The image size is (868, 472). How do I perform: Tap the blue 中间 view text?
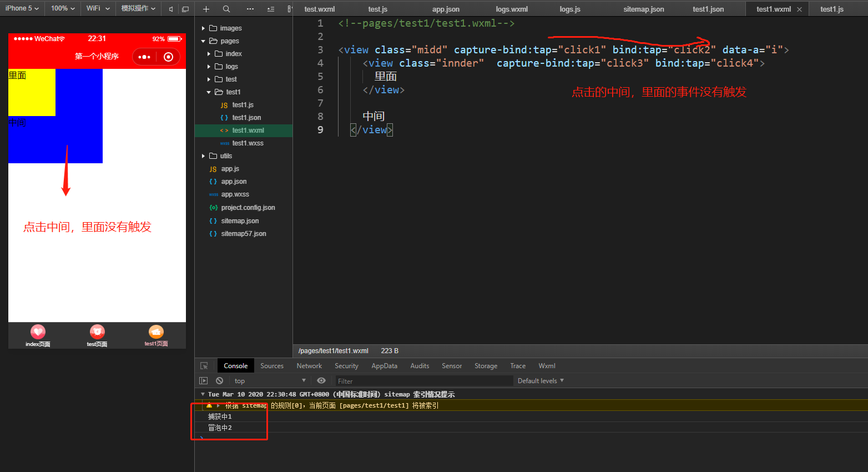17,122
